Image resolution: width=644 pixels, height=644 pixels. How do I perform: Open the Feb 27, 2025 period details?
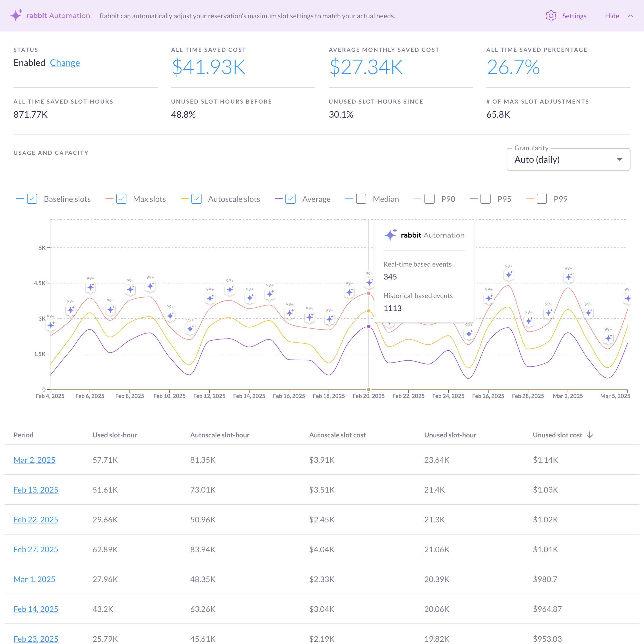click(x=36, y=549)
